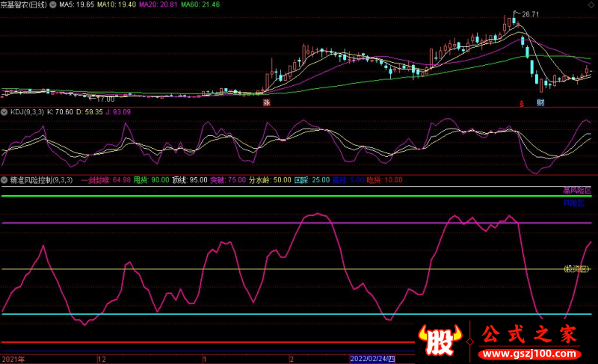Click the 公式之家 site title
Image resolution: width=598 pixels, height=364 pixels.
click(529, 334)
